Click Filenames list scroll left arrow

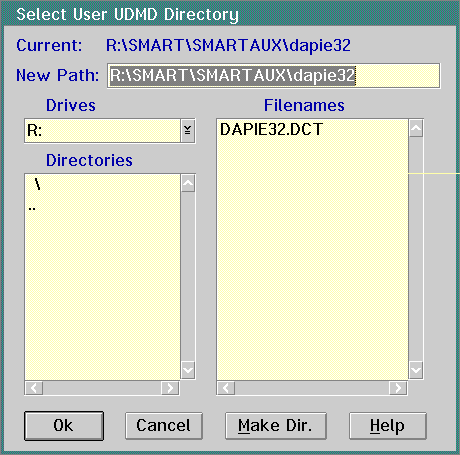226,388
